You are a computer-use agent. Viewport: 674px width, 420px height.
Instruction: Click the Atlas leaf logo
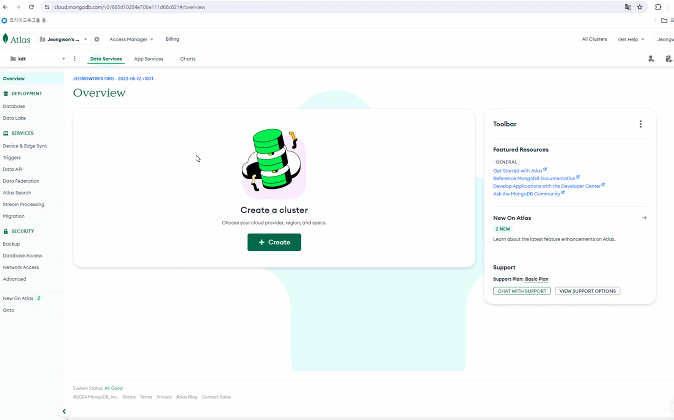[6, 39]
